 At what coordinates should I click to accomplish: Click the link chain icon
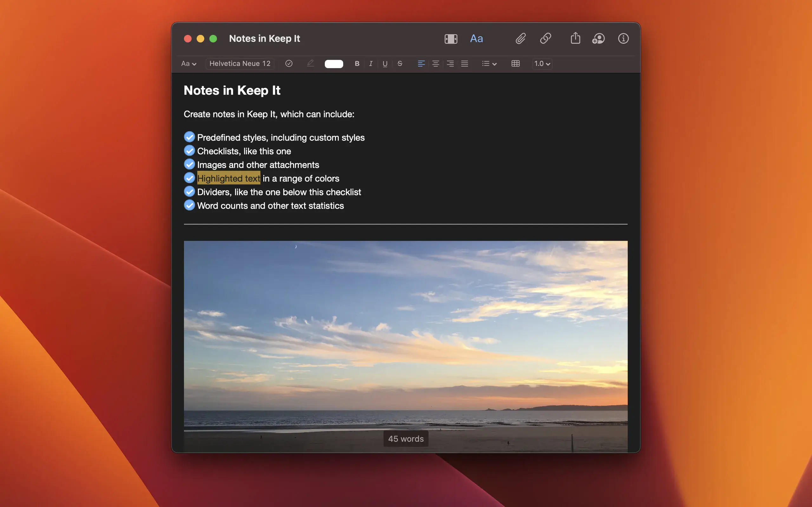tap(546, 39)
